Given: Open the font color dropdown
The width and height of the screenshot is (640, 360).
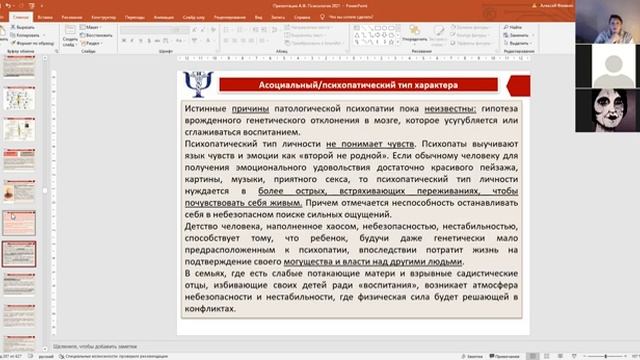Looking at the screenshot, I should pyautogui.click(x=215, y=41).
